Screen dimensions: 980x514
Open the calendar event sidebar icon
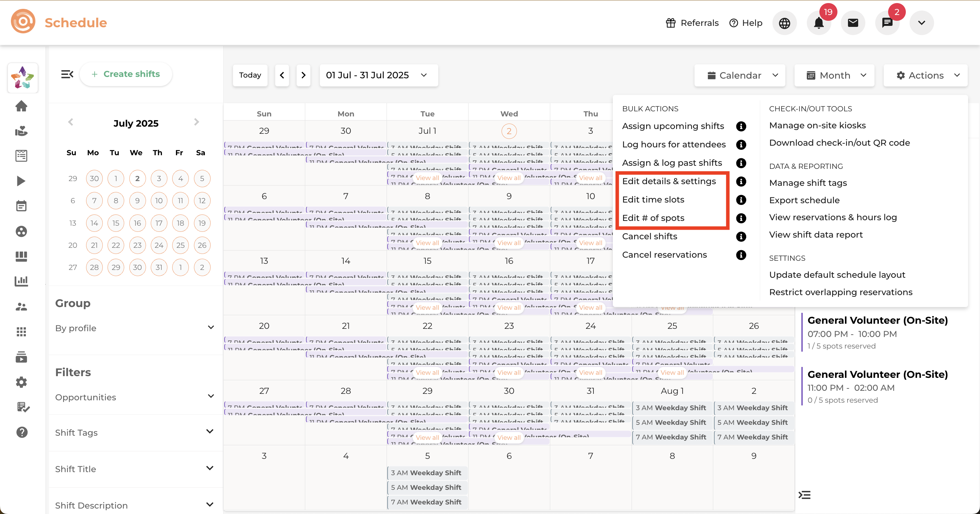tap(21, 206)
